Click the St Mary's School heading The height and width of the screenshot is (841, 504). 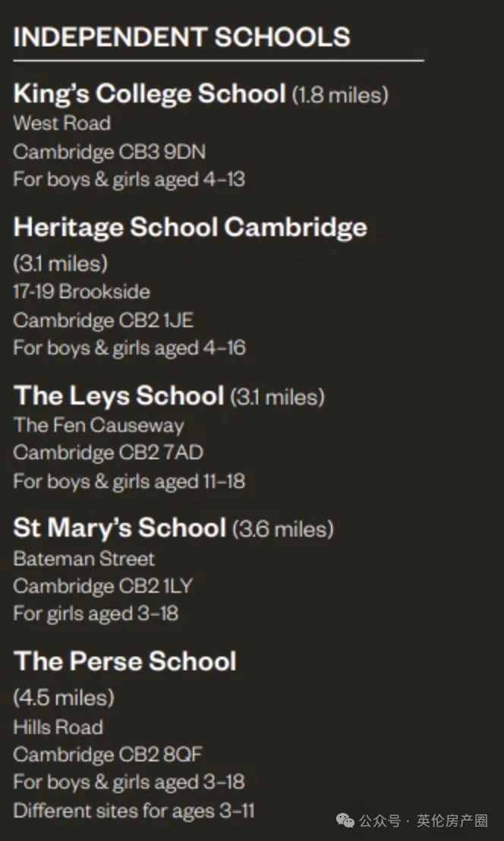120,528
